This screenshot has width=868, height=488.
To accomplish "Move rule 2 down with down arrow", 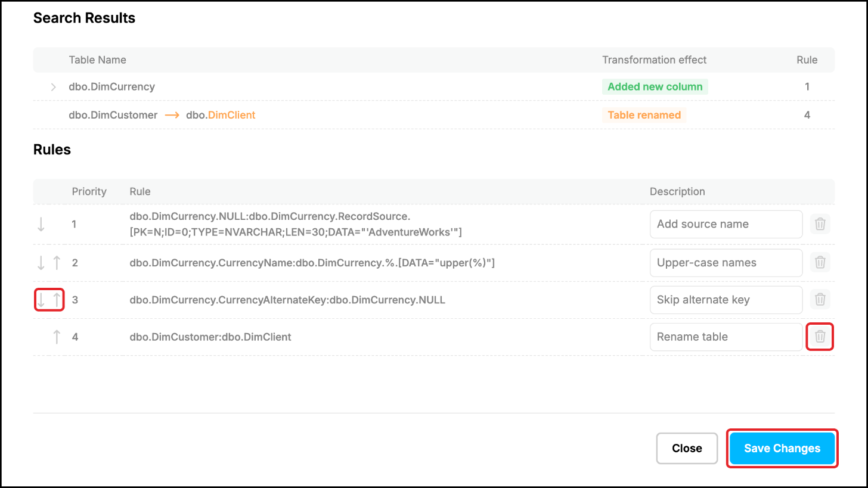I will [x=41, y=263].
